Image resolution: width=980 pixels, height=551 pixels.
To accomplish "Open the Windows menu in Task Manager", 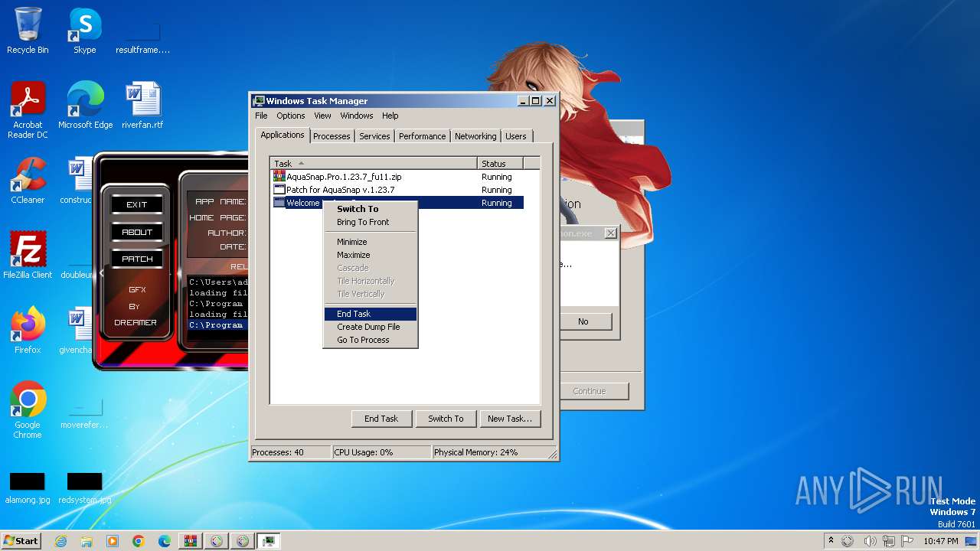I will [x=357, y=116].
